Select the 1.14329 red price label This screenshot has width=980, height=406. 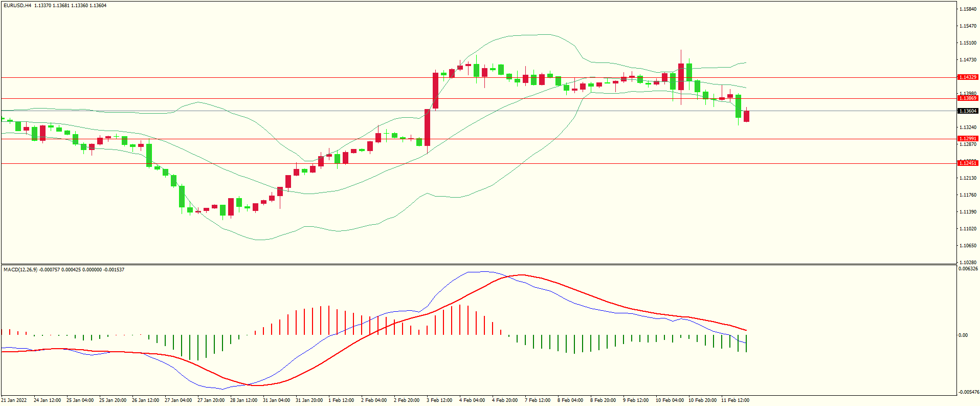click(x=967, y=77)
